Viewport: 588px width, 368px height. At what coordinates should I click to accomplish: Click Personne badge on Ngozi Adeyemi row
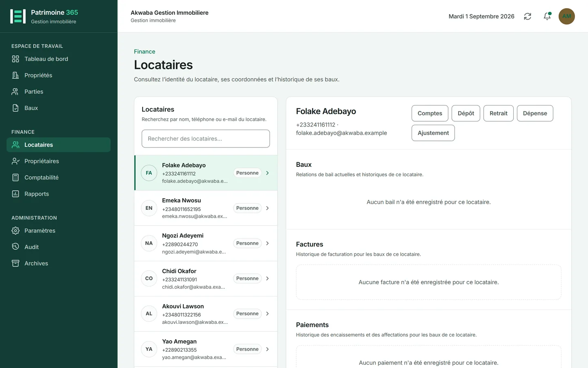[x=247, y=243]
